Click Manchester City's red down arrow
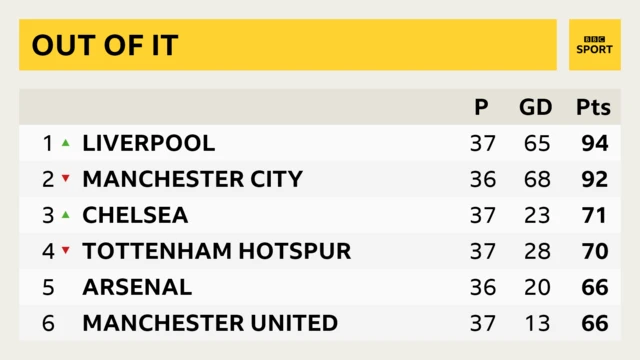The height and width of the screenshot is (360, 640). pyautogui.click(x=66, y=178)
